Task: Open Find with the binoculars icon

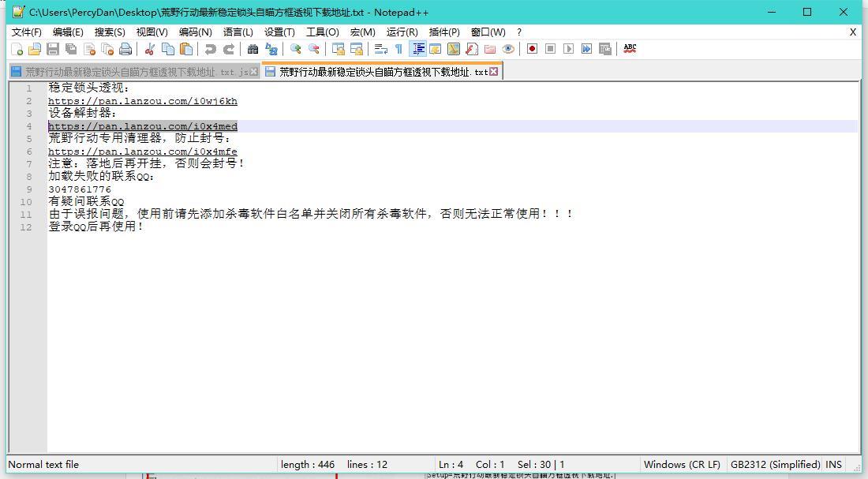Action: point(253,49)
